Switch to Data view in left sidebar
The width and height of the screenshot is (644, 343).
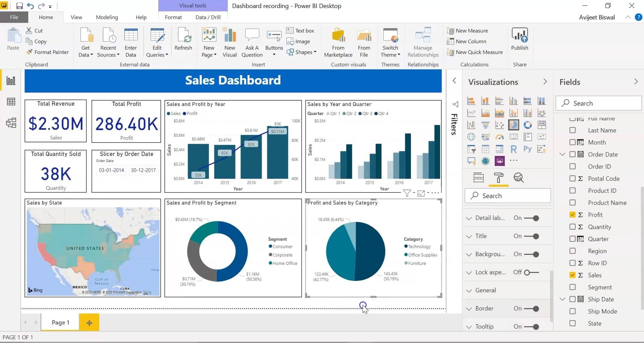pyautogui.click(x=11, y=102)
